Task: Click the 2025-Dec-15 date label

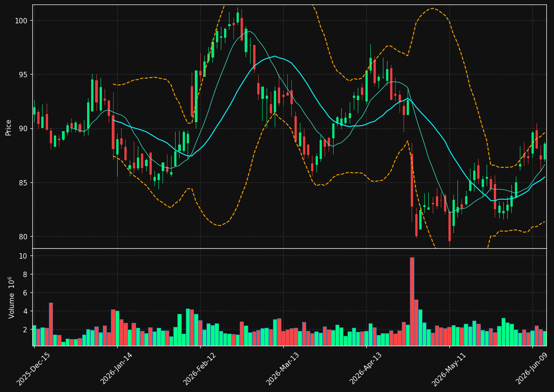Action: tap(34, 369)
